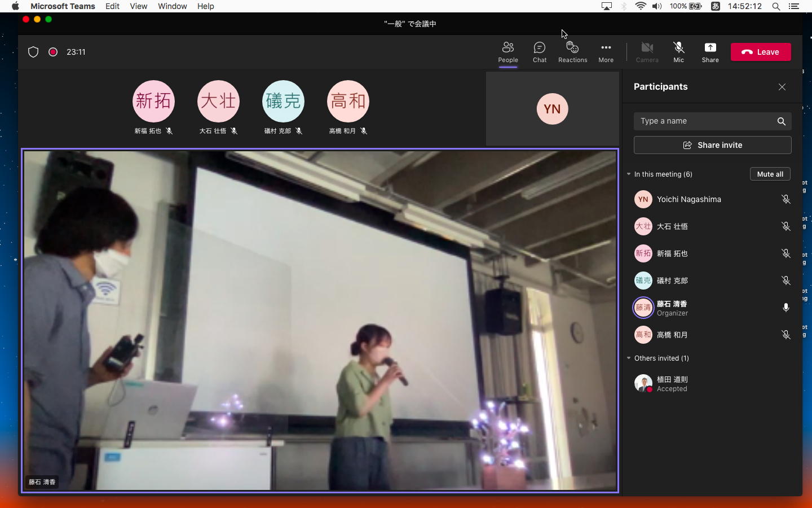The image size is (812, 508).
Task: Click the red Leave button
Action: tap(761, 52)
